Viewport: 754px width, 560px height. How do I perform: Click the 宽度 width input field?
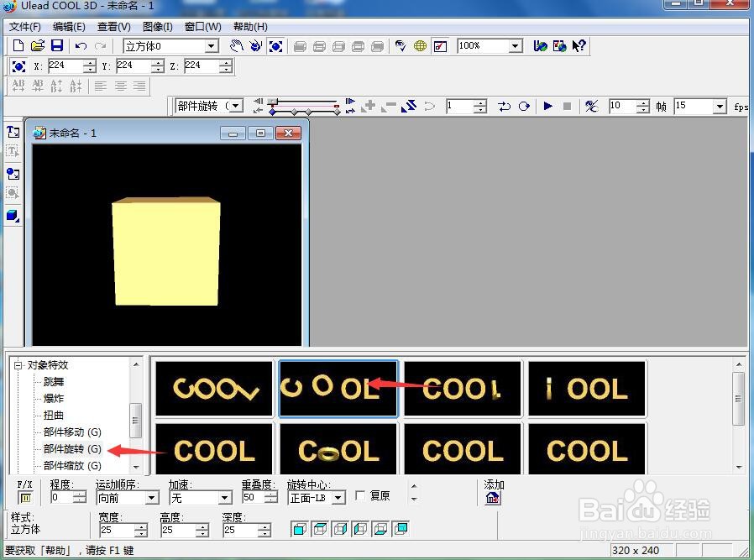[x=117, y=531]
